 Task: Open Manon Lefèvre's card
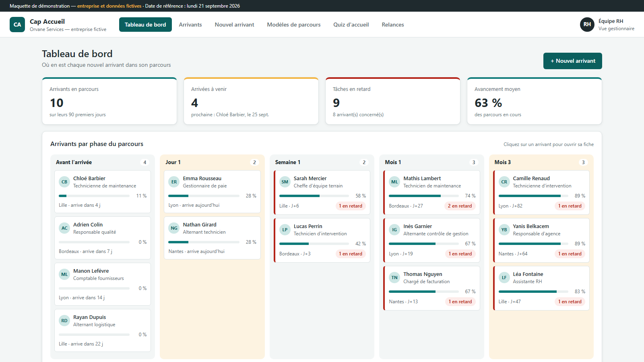(103, 284)
